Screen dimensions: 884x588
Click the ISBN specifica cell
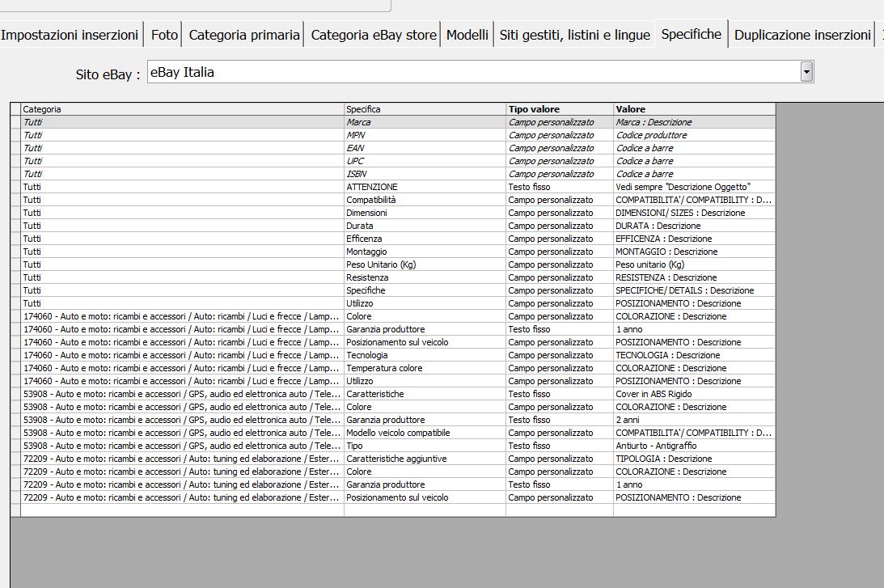click(x=425, y=174)
